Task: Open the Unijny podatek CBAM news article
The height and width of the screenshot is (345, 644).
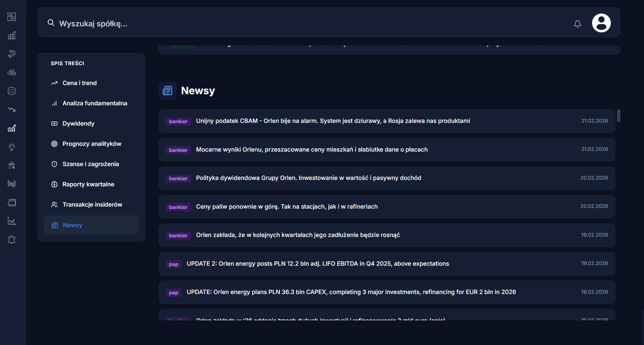Action: pos(333,121)
